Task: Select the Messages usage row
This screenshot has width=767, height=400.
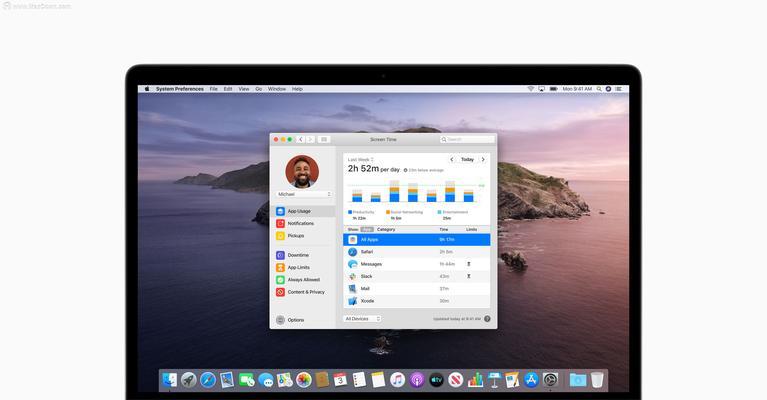Action: [417, 264]
